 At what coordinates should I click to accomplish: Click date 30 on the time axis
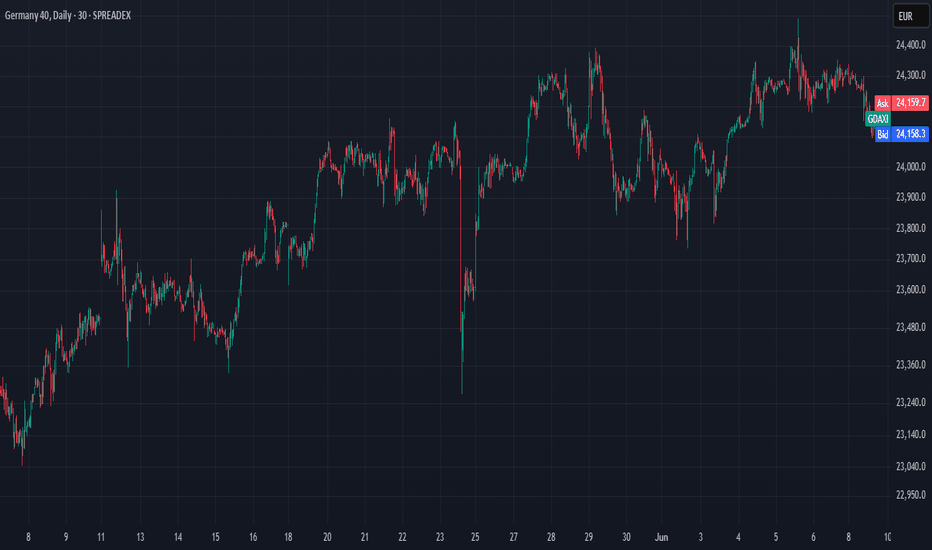coord(626,537)
